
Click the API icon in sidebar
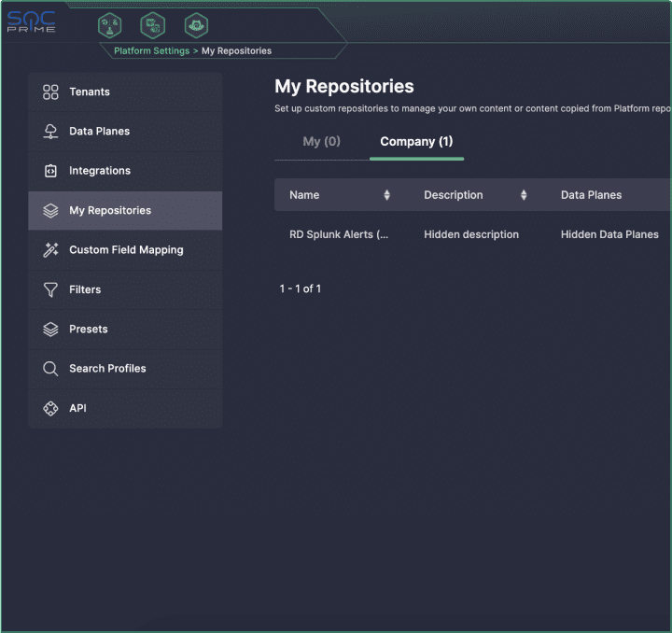point(50,408)
